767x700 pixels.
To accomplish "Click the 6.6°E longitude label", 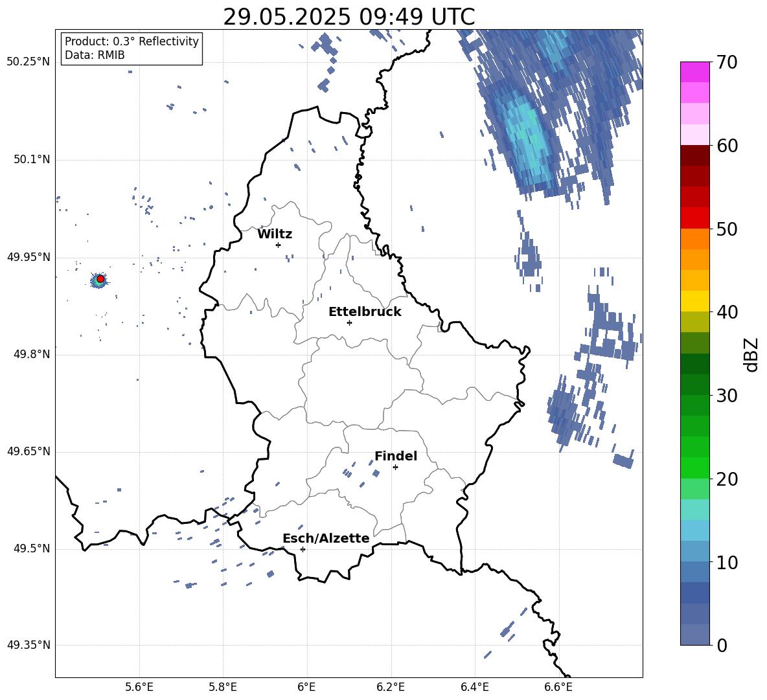I will click(x=558, y=687).
